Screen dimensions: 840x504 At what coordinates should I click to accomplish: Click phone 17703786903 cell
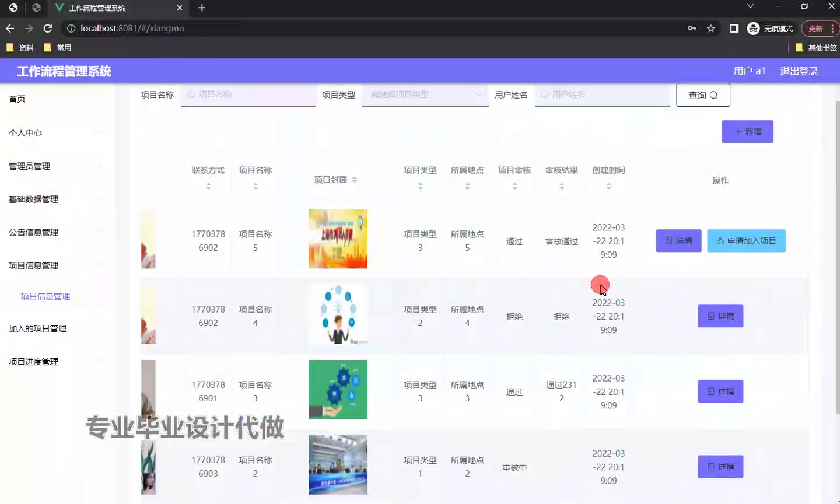tap(208, 467)
